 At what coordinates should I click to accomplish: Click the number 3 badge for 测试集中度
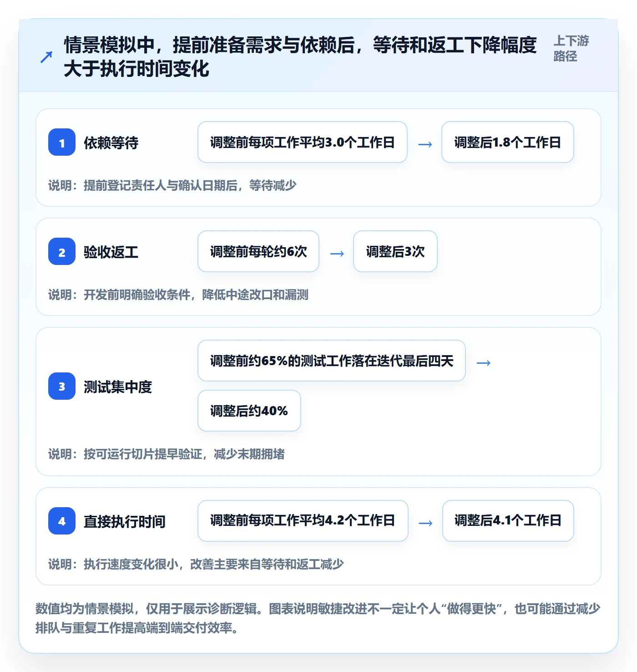pyautogui.click(x=62, y=386)
